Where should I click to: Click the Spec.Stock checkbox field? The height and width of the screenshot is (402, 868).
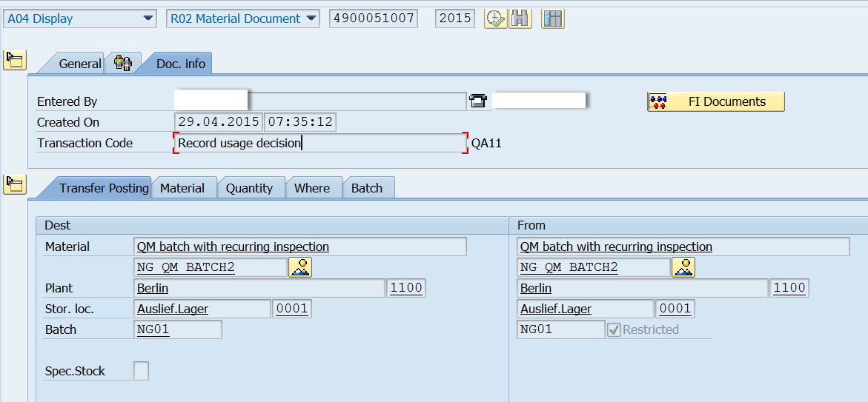[x=141, y=370]
